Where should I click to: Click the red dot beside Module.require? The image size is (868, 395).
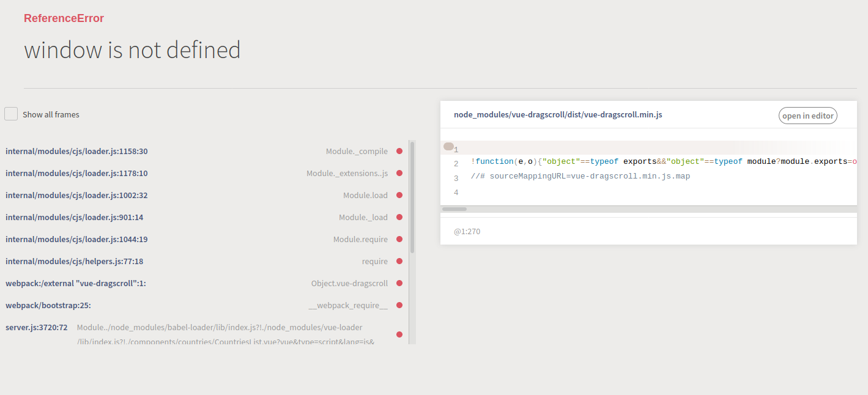399,239
